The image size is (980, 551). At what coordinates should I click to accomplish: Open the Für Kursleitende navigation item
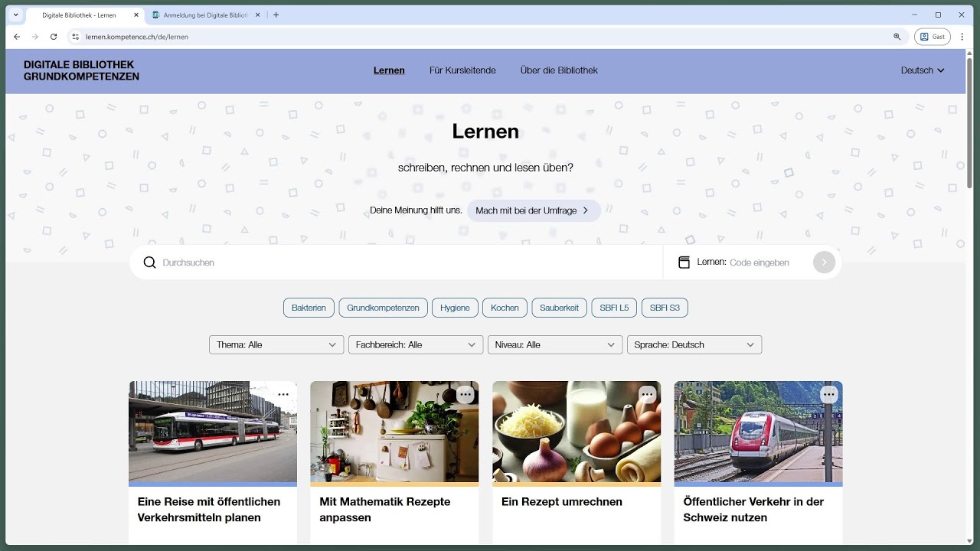click(462, 70)
